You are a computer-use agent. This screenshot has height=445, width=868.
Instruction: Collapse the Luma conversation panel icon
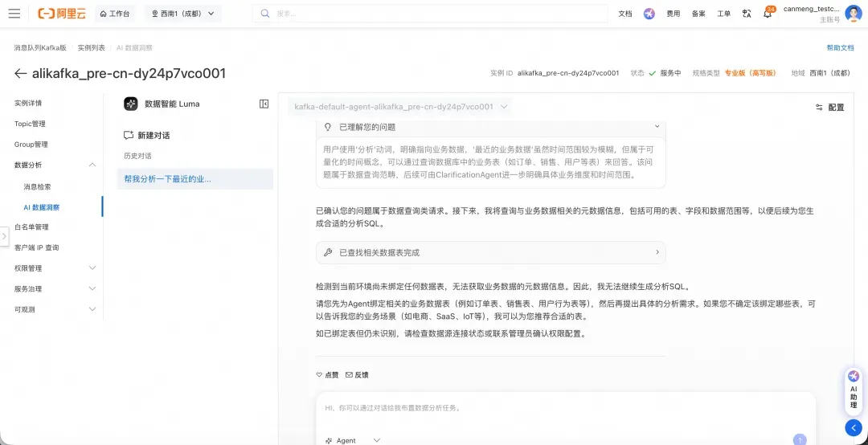[x=264, y=104]
